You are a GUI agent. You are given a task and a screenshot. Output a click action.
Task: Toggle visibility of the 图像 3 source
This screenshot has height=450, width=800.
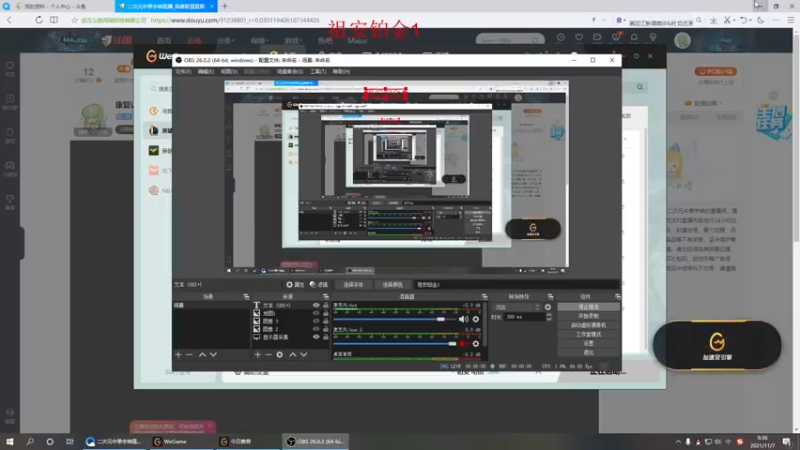pyautogui.click(x=316, y=321)
